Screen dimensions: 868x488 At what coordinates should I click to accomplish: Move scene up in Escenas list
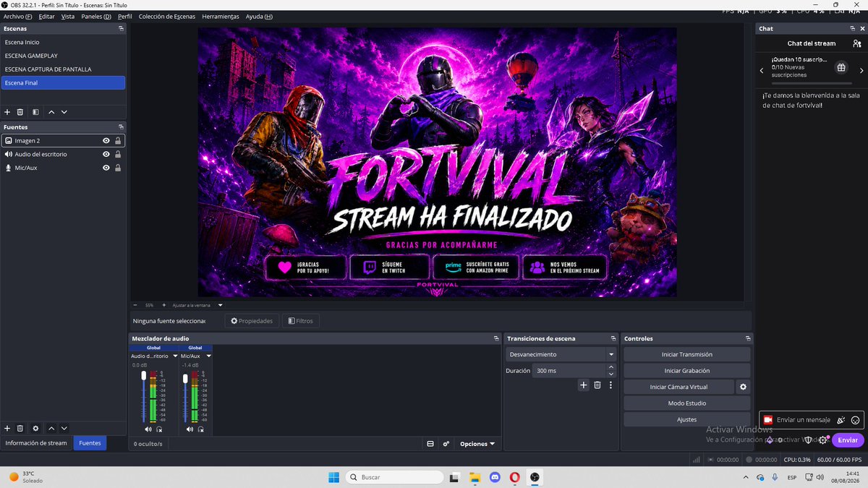(51, 112)
